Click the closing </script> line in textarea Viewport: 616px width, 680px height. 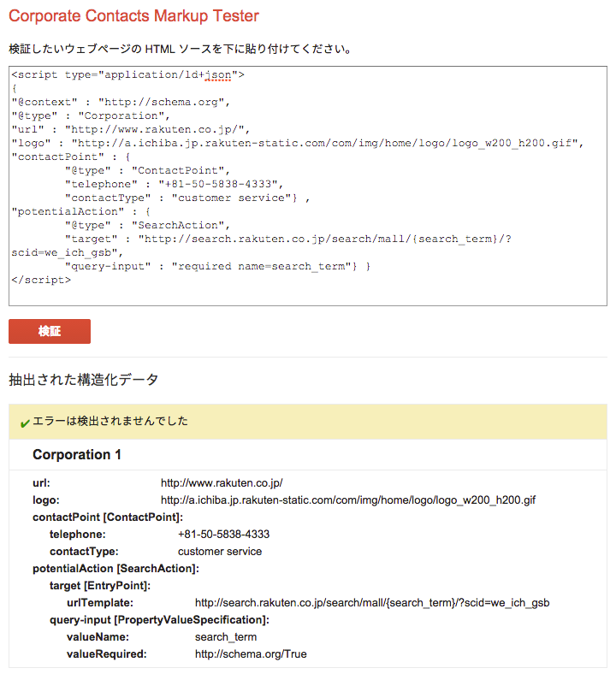41,281
